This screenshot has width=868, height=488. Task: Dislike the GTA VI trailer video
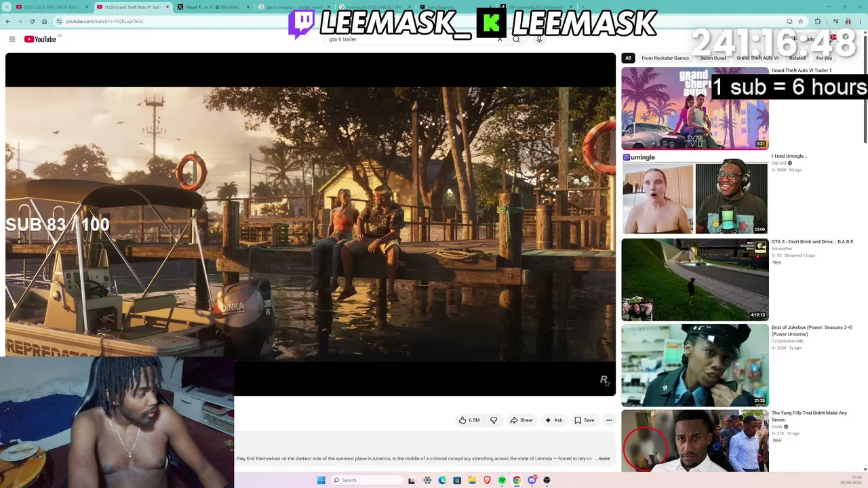click(494, 420)
